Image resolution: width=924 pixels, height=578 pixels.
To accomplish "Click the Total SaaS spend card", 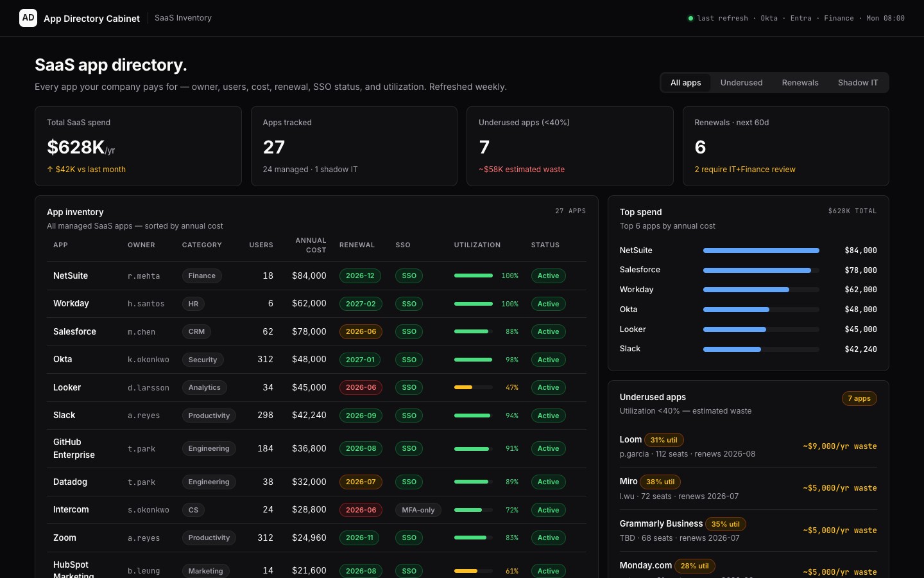I will tap(138, 146).
